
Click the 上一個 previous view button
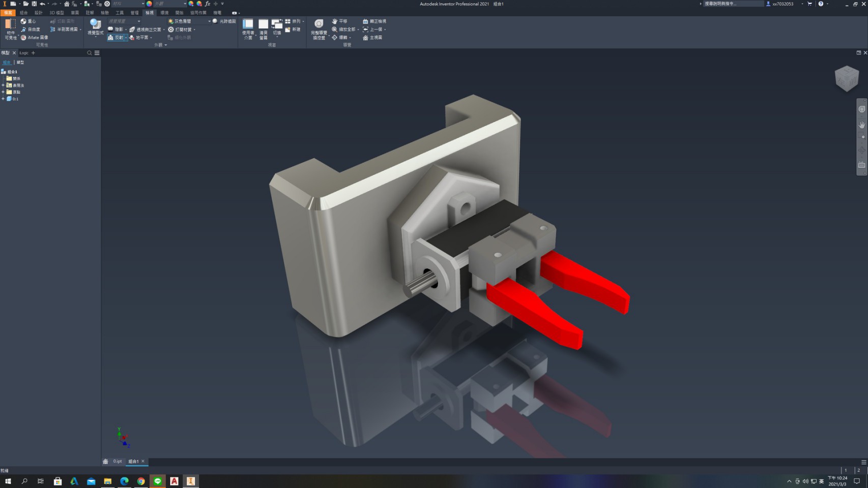click(373, 29)
